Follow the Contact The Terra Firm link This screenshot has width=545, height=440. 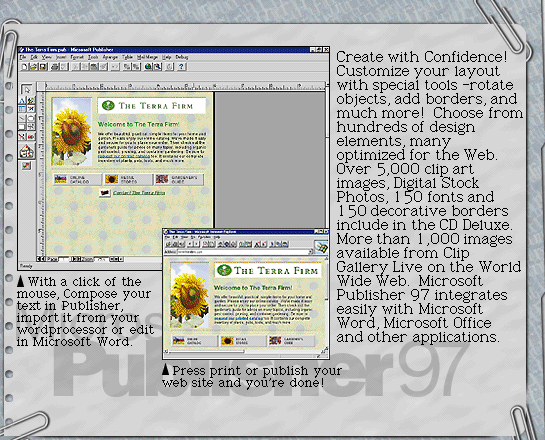click(x=139, y=193)
